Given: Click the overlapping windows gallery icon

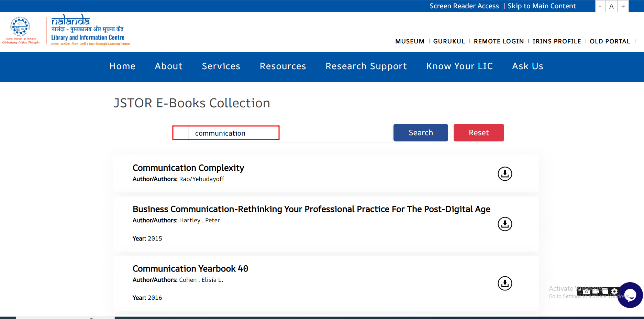Looking at the screenshot, I should [x=605, y=291].
